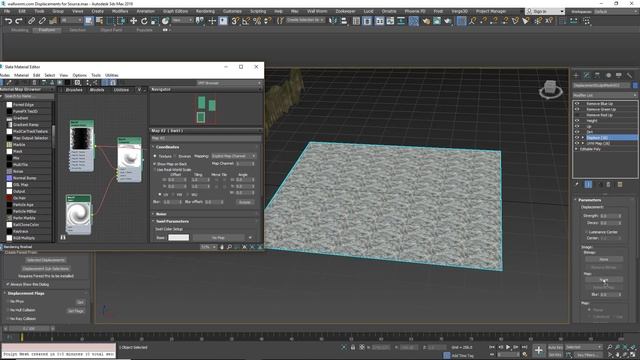Toggle Show End Result below modifier stack
640x360 pixels.
tap(588, 184)
